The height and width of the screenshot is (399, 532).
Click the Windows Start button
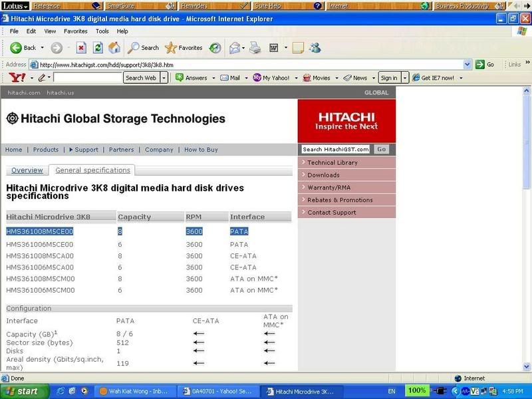point(23,391)
